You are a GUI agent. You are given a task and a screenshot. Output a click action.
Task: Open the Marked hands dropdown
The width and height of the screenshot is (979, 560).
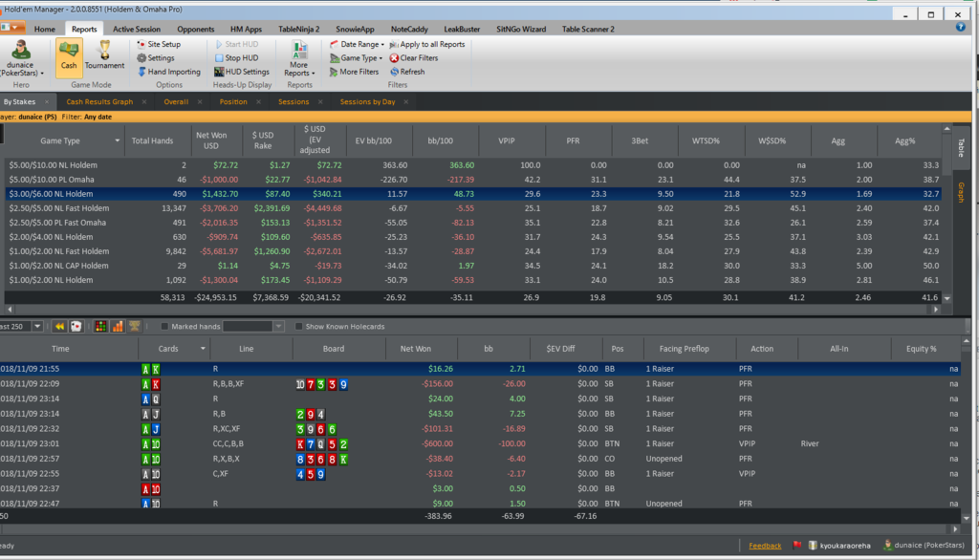tap(278, 327)
